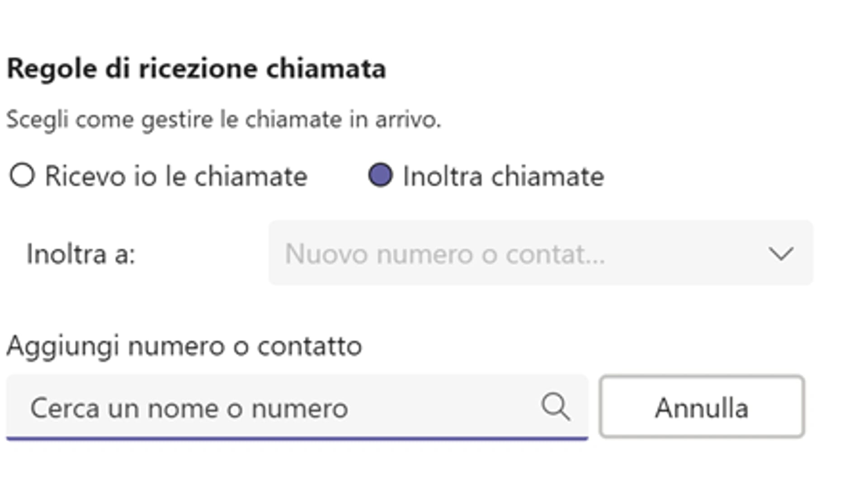Click the purple underline of the search box
This screenshot has width=868, height=488.
(x=297, y=438)
